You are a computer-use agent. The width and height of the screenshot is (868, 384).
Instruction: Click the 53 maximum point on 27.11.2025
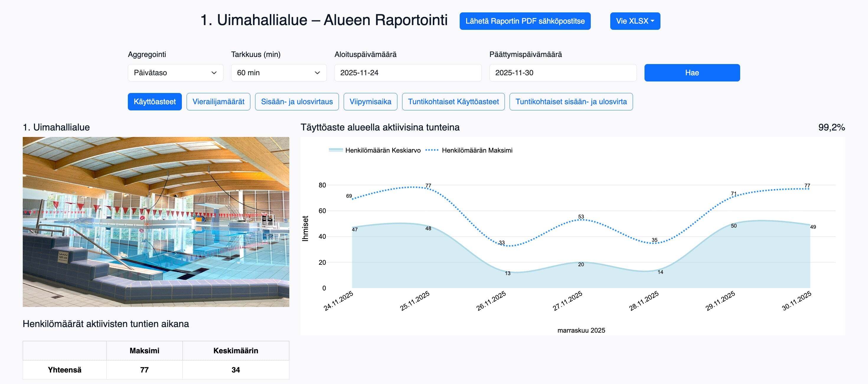(581, 220)
